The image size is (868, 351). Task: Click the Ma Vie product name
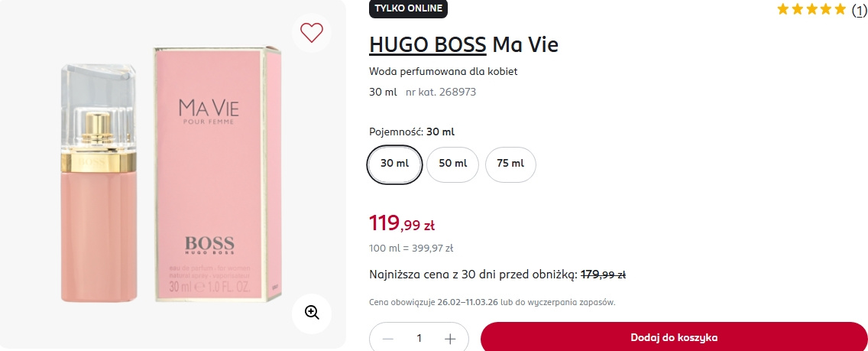(x=526, y=45)
